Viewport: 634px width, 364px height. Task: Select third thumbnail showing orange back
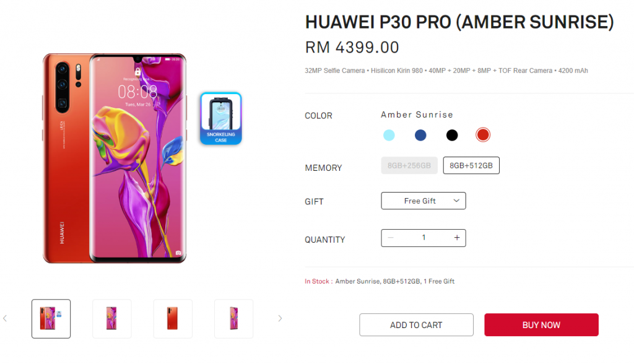tap(173, 319)
